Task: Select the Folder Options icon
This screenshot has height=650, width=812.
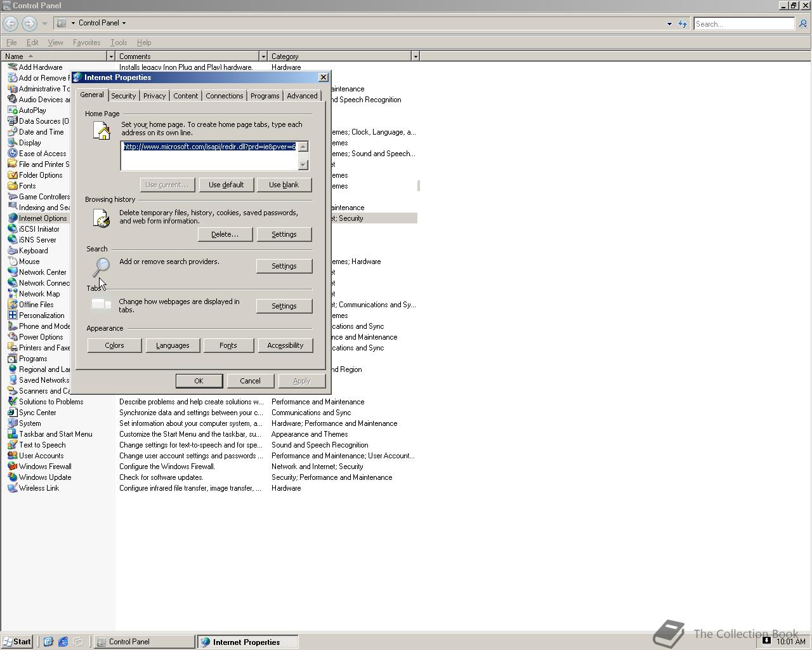Action: pos(12,175)
